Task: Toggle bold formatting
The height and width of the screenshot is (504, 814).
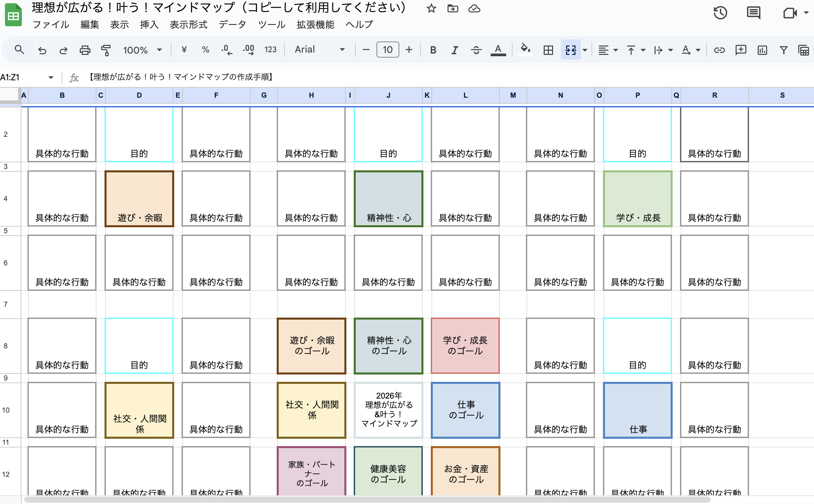Action: coord(433,50)
